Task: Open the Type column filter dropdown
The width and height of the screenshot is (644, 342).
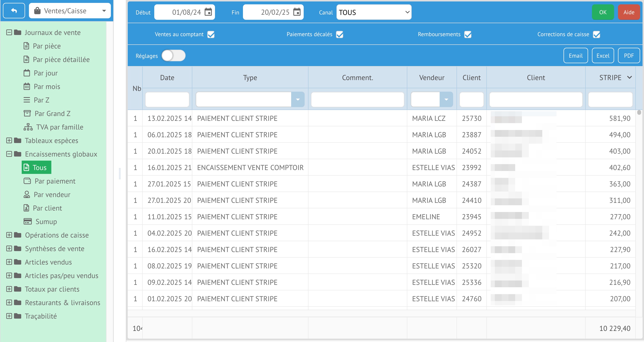Action: [297, 100]
